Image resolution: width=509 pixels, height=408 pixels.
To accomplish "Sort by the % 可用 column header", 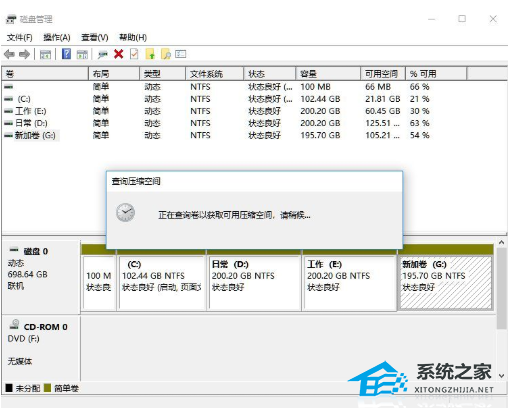I will tap(436, 74).
